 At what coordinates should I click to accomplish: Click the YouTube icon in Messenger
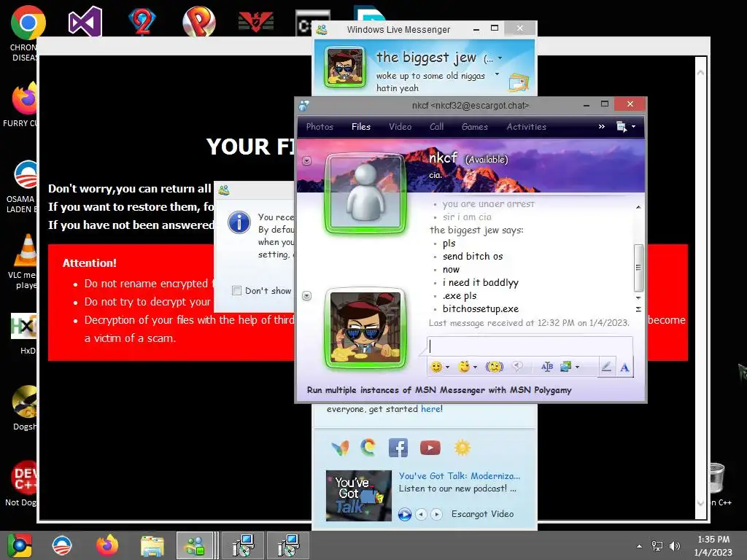[430, 448]
